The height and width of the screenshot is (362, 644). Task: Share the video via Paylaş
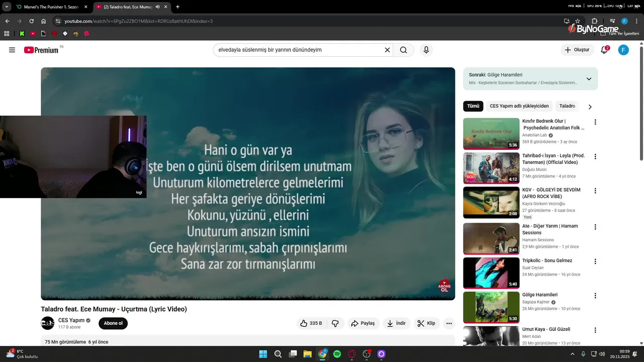363,323
